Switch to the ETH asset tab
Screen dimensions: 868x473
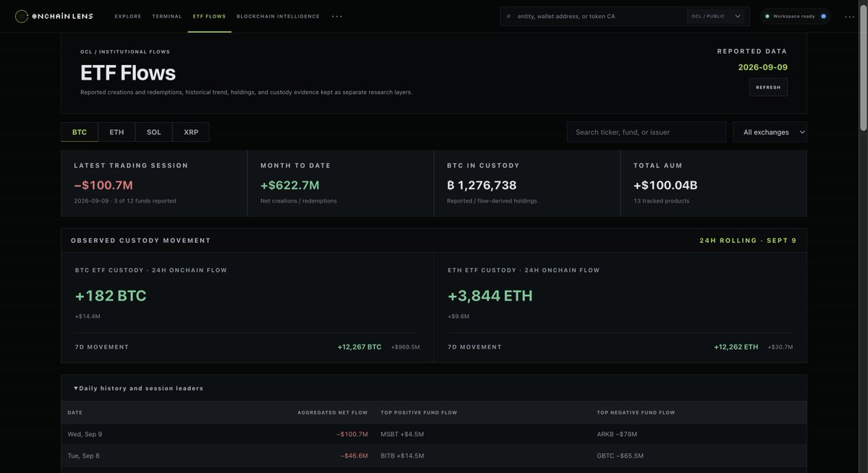(116, 132)
